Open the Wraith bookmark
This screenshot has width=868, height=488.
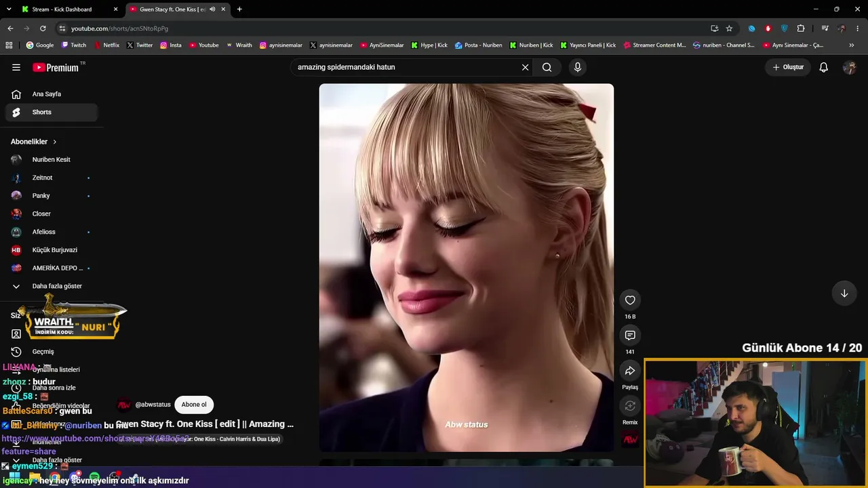pyautogui.click(x=239, y=45)
